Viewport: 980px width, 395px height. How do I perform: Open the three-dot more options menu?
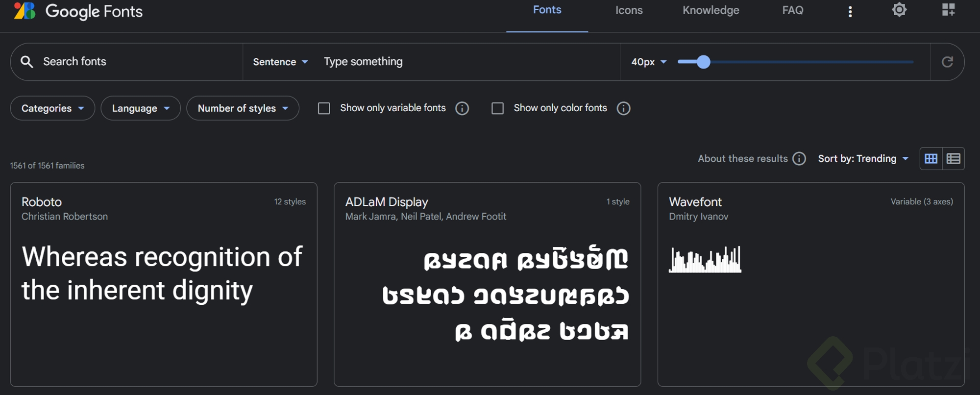pos(850,11)
